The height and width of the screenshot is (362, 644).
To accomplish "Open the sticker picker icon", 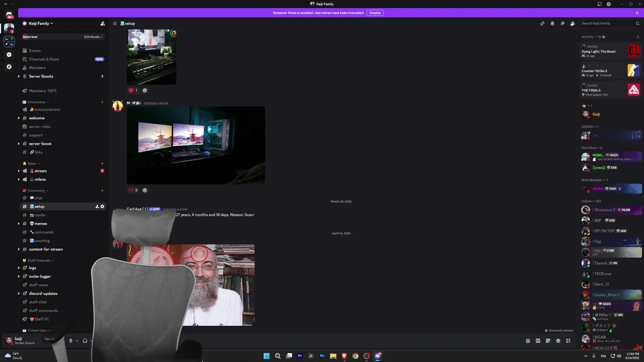I will (548, 341).
